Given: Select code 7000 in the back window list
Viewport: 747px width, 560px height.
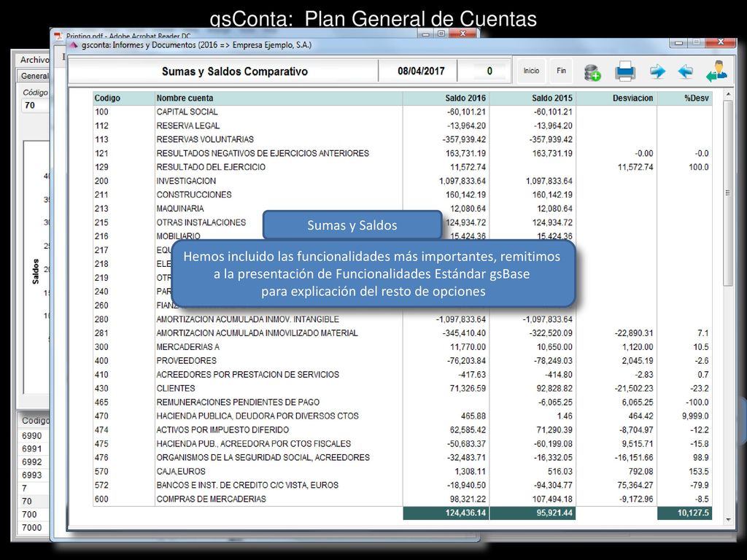Looking at the screenshot, I should click(x=33, y=528).
